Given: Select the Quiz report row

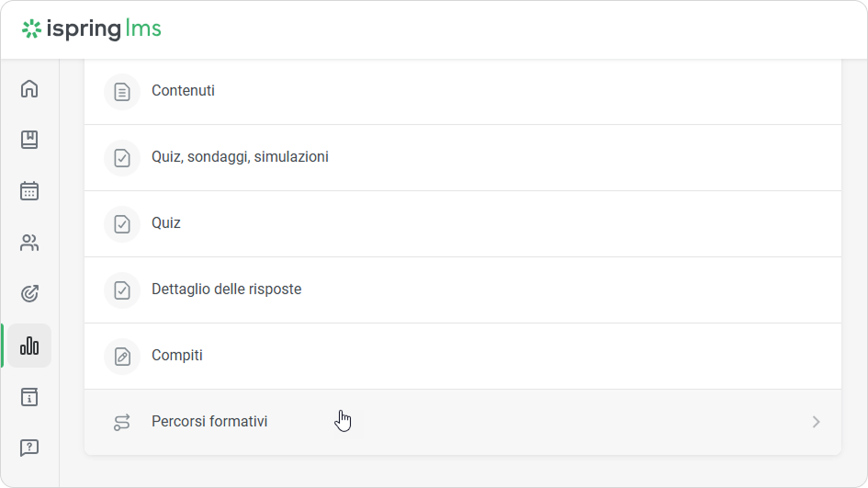Looking at the screenshot, I should tap(166, 223).
